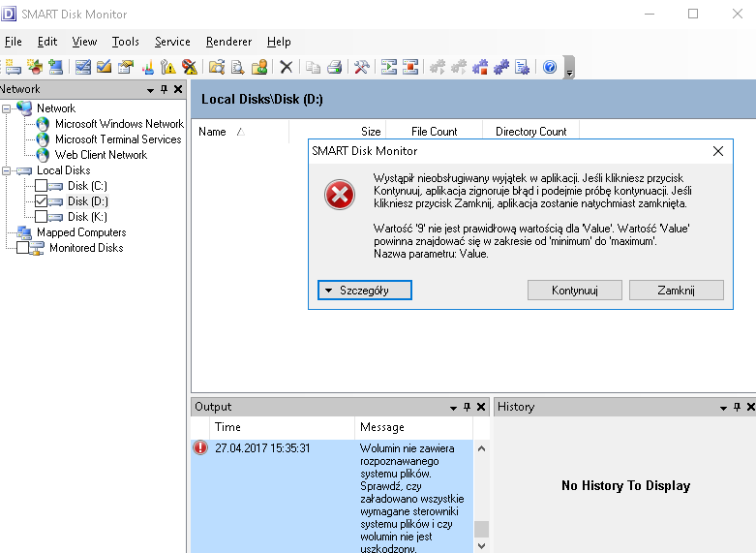Tick the Monitored Disks checkbox
This screenshot has height=553, width=756.
22,248
